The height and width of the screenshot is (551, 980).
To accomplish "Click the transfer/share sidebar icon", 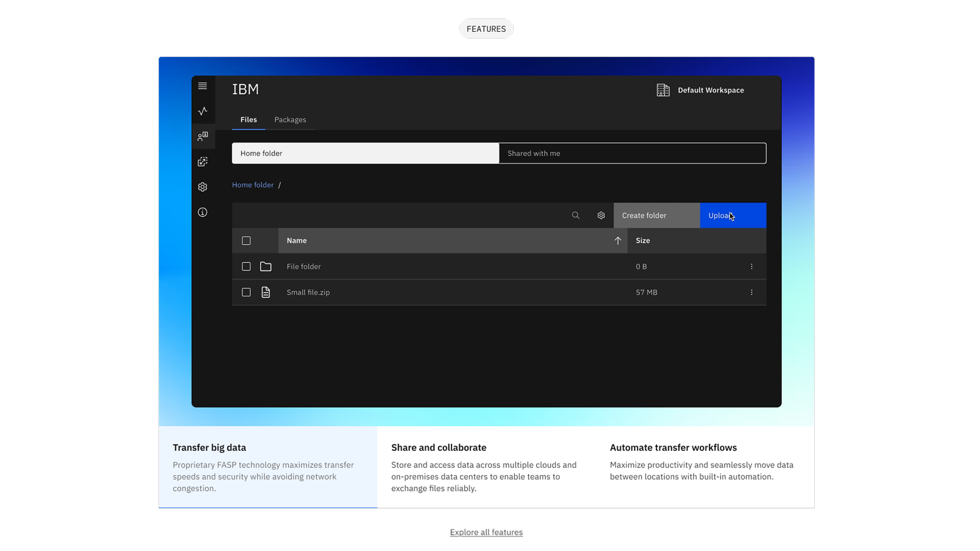I will 202,161.
